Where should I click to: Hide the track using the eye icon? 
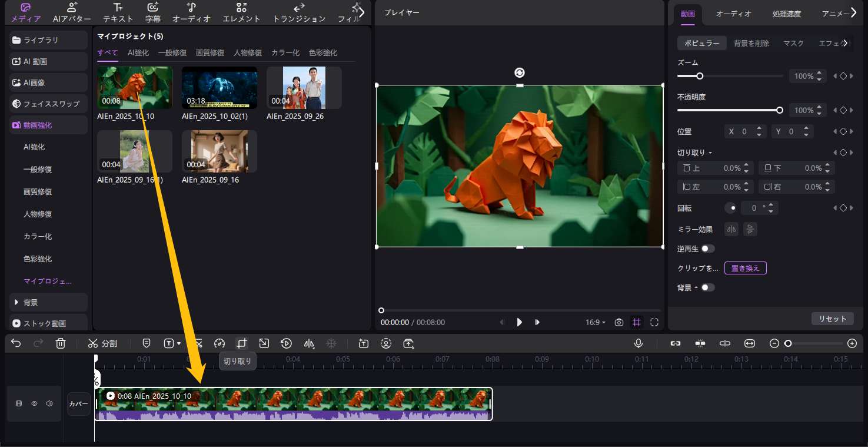coord(34,404)
